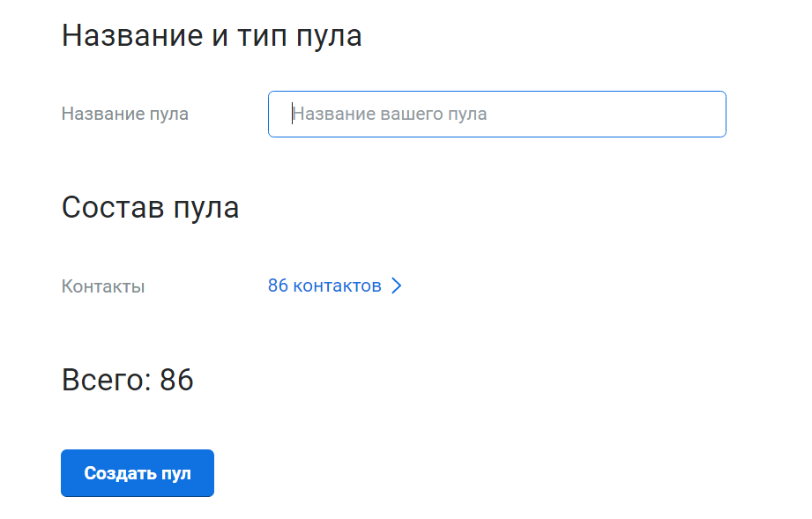Image resolution: width=812 pixels, height=519 pixels.
Task: Click the word контактов in the blue link
Action: [x=337, y=285]
